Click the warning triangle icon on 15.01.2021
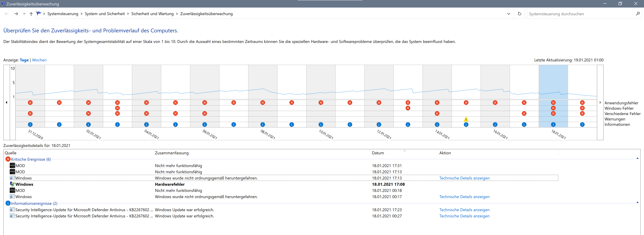The width and height of the screenshot is (644, 235). (466, 119)
